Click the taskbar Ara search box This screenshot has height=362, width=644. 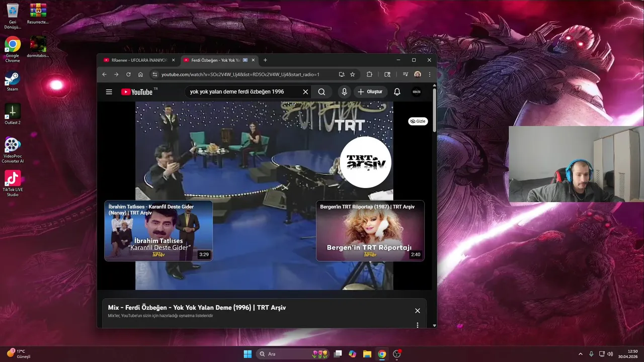pyautogui.click(x=293, y=354)
